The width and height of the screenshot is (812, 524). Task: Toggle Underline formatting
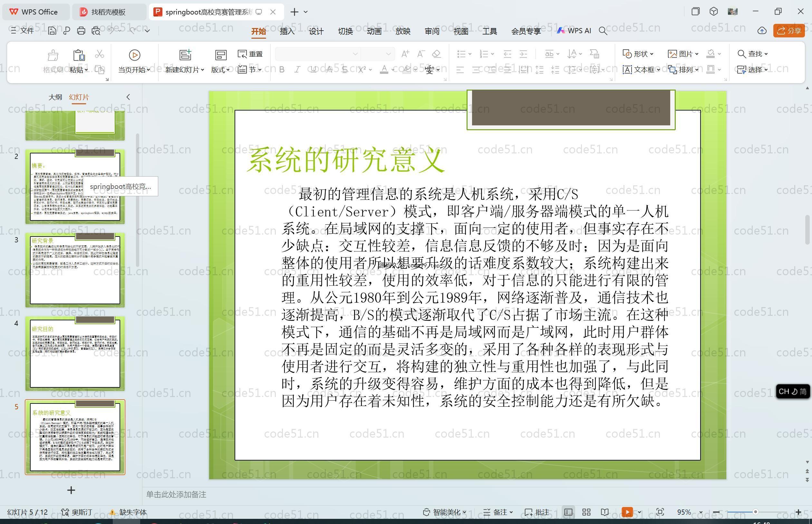(x=313, y=70)
